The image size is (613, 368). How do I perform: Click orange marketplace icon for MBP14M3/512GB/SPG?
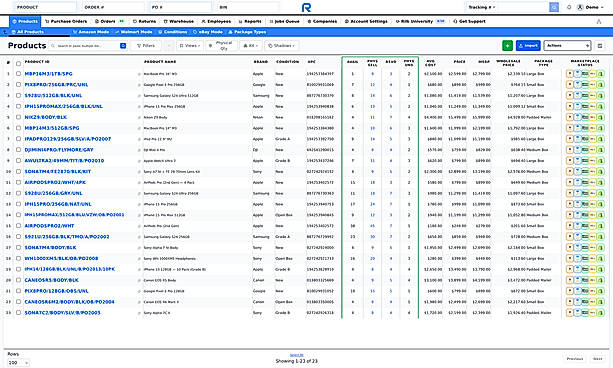tap(569, 128)
